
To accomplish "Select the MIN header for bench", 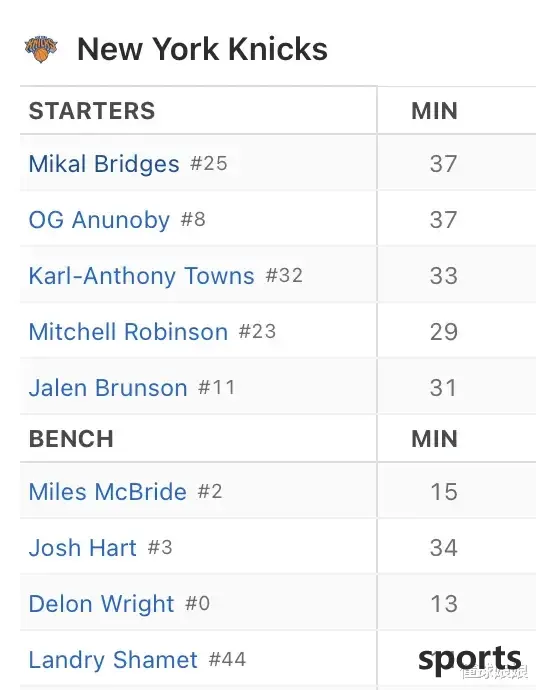I will [434, 439].
